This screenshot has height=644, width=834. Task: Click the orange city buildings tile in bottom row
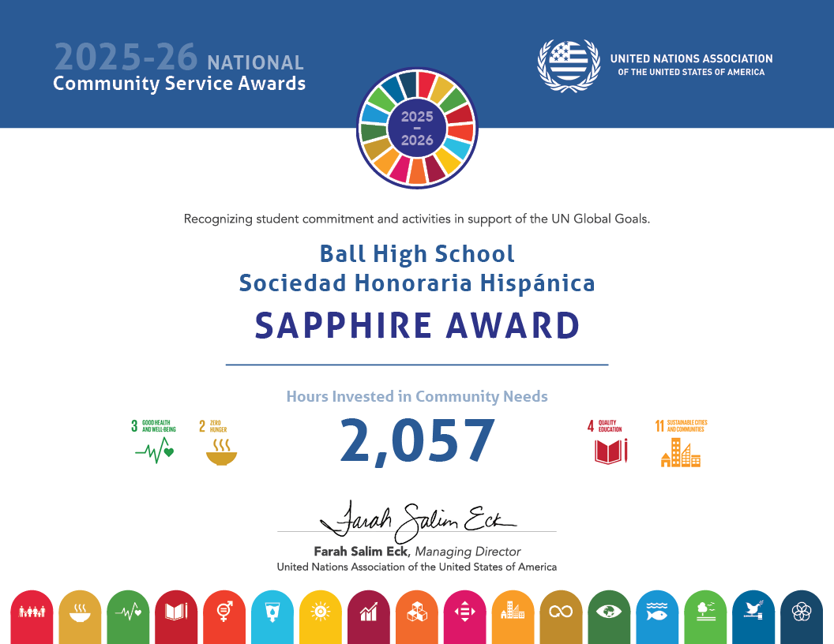point(513,617)
